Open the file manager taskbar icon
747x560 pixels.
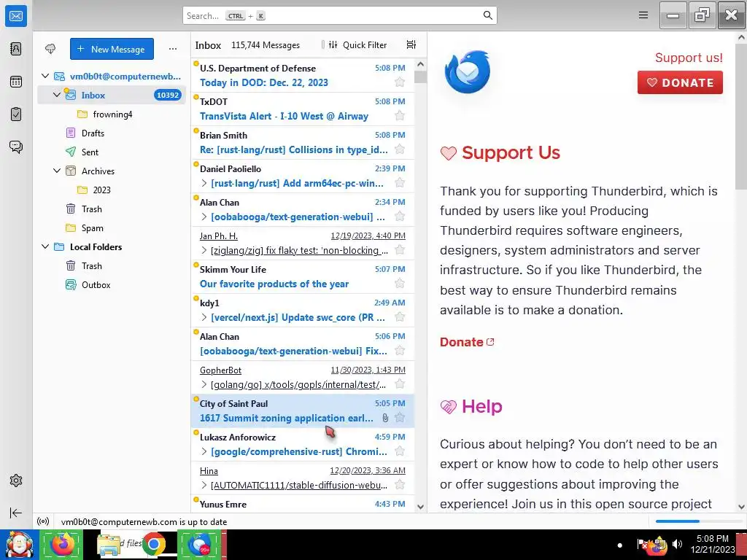pyautogui.click(x=109, y=545)
